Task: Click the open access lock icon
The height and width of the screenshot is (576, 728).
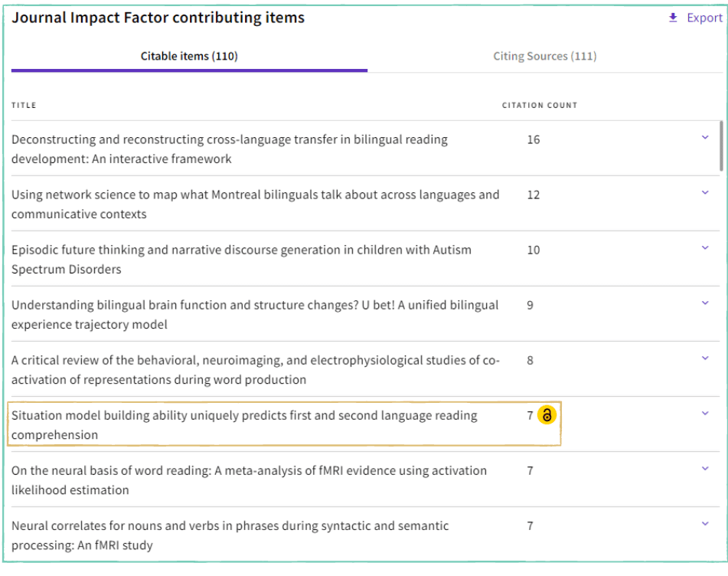Action: 547,415
